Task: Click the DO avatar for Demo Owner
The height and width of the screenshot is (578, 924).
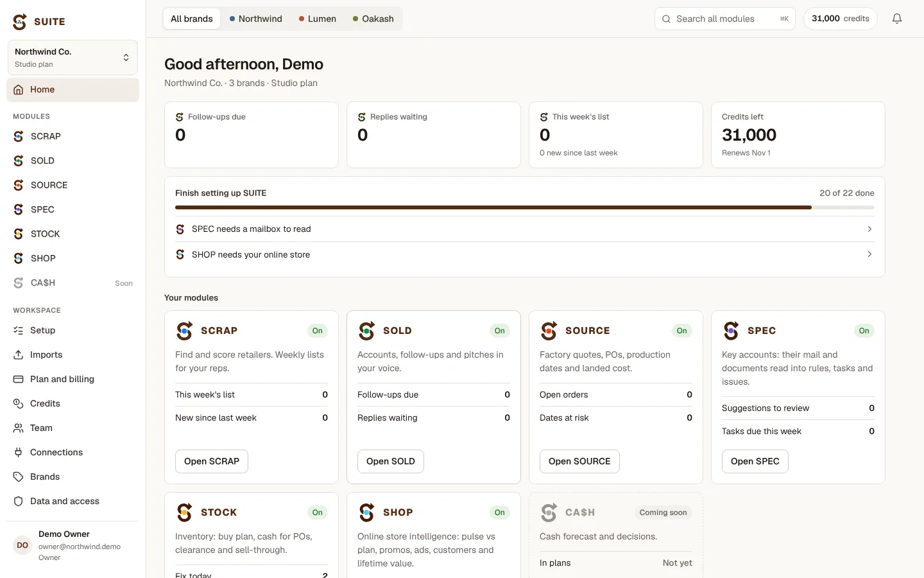Action: coord(22,545)
